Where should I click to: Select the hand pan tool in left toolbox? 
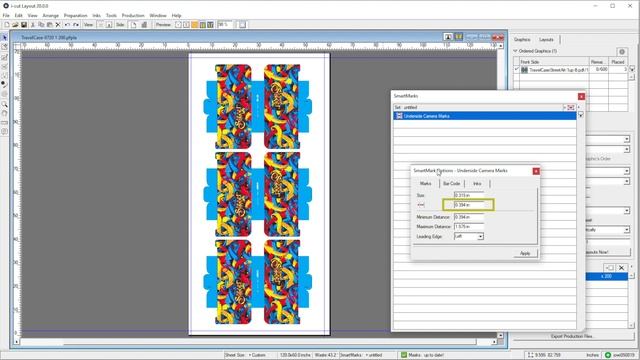[4, 113]
